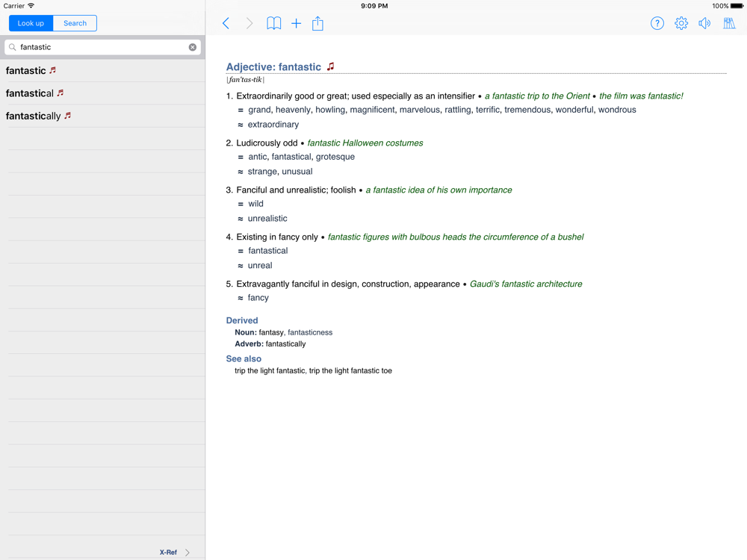Expand the X-Ref panel chevron
The height and width of the screenshot is (560, 747).
tap(187, 553)
